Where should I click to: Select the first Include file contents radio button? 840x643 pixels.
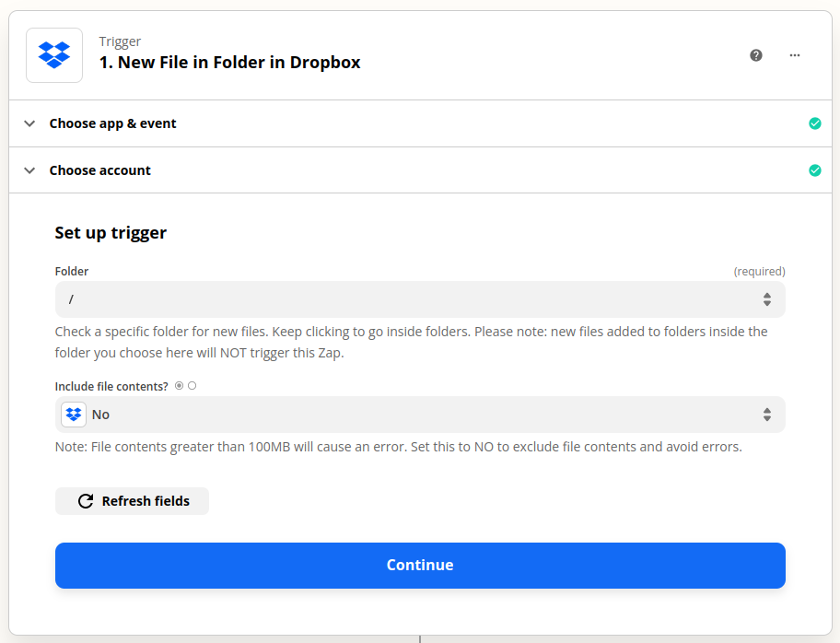[x=180, y=385]
